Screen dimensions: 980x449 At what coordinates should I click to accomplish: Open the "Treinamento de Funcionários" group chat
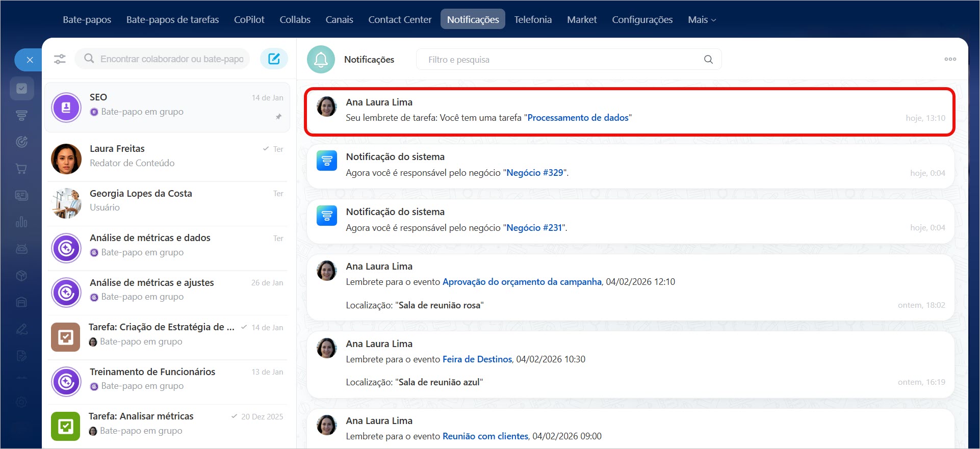pyautogui.click(x=167, y=379)
